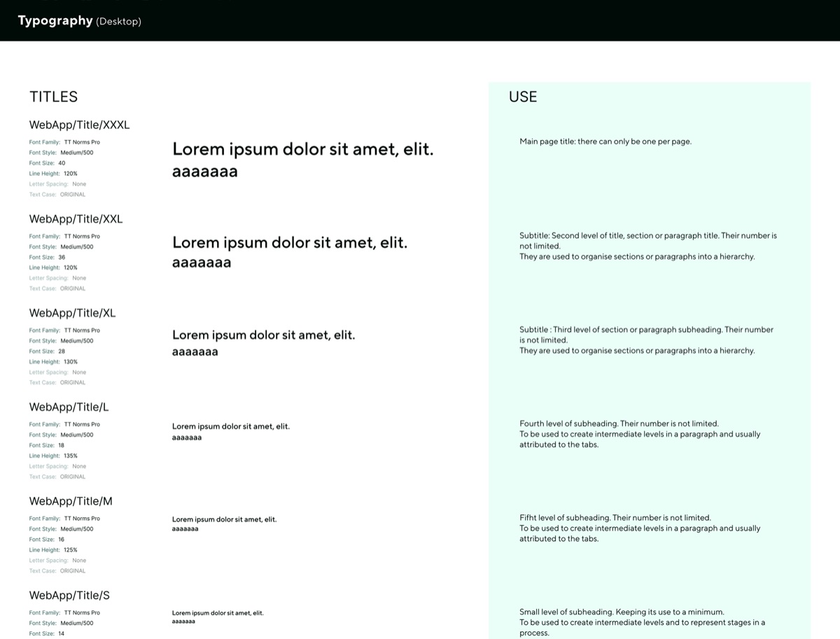The image size is (840, 639).
Task: Select the XXL Lorem ipsum sample text
Action: click(x=290, y=252)
